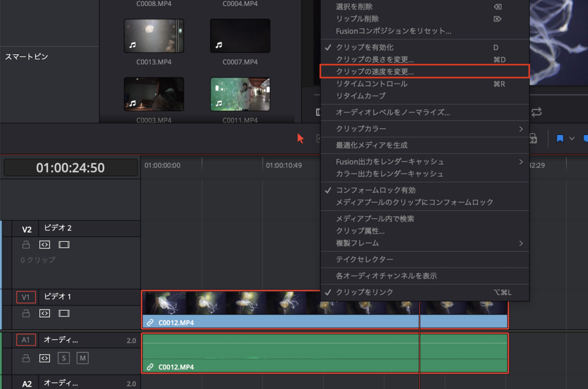Choose リタイムカーブ menu item

pos(424,95)
